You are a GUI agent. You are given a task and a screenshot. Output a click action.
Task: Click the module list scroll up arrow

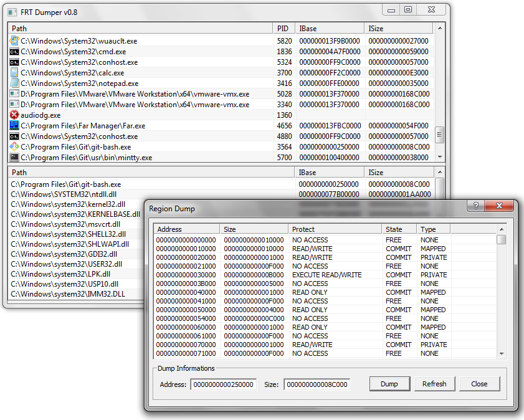coord(440,172)
